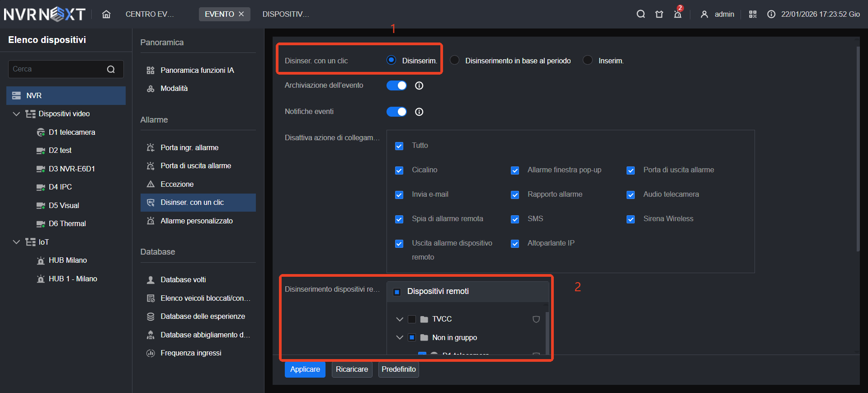Viewport: 868px width, 393px height.
Task: Select the D1 telecamera camera icon
Action: click(41, 132)
